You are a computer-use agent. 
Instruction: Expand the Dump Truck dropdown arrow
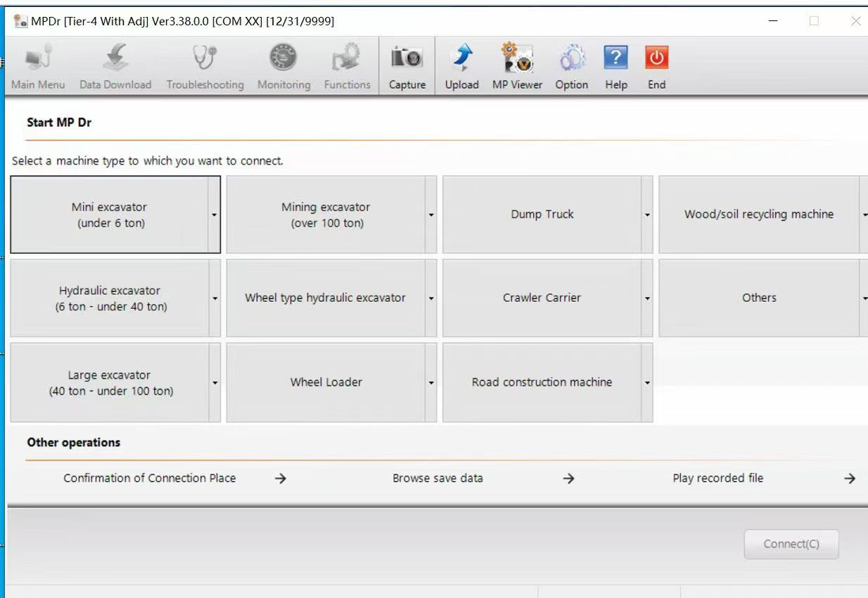point(647,215)
